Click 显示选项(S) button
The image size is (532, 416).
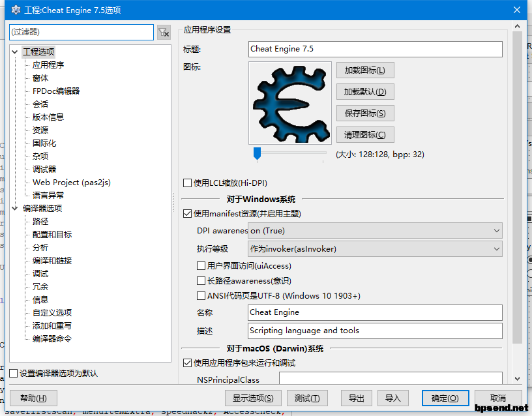pyautogui.click(x=253, y=398)
